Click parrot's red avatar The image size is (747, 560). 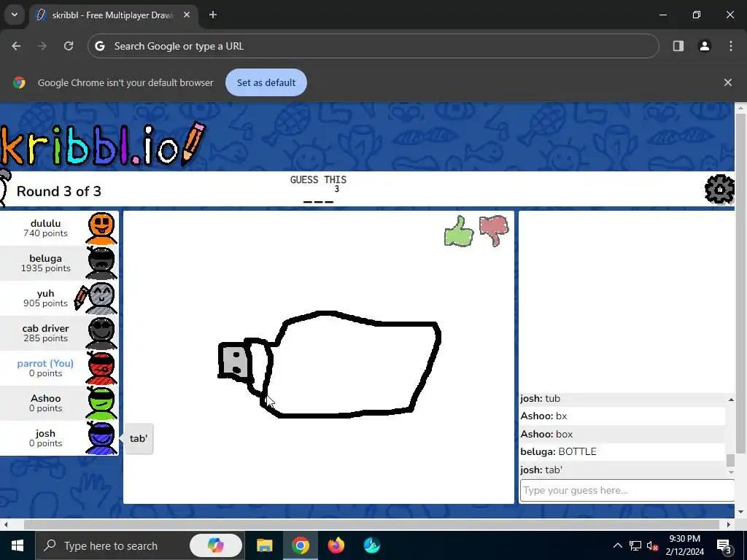(101, 368)
